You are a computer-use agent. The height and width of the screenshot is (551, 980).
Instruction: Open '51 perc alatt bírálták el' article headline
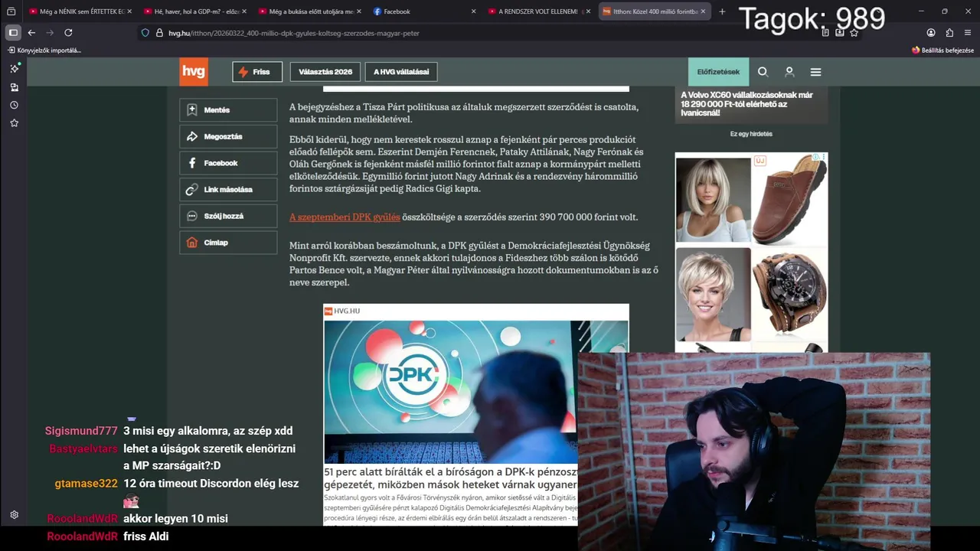click(450, 478)
